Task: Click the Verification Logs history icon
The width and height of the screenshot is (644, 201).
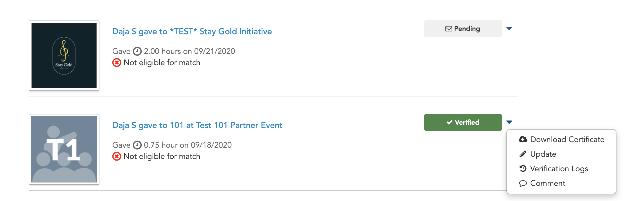Action: tap(523, 168)
